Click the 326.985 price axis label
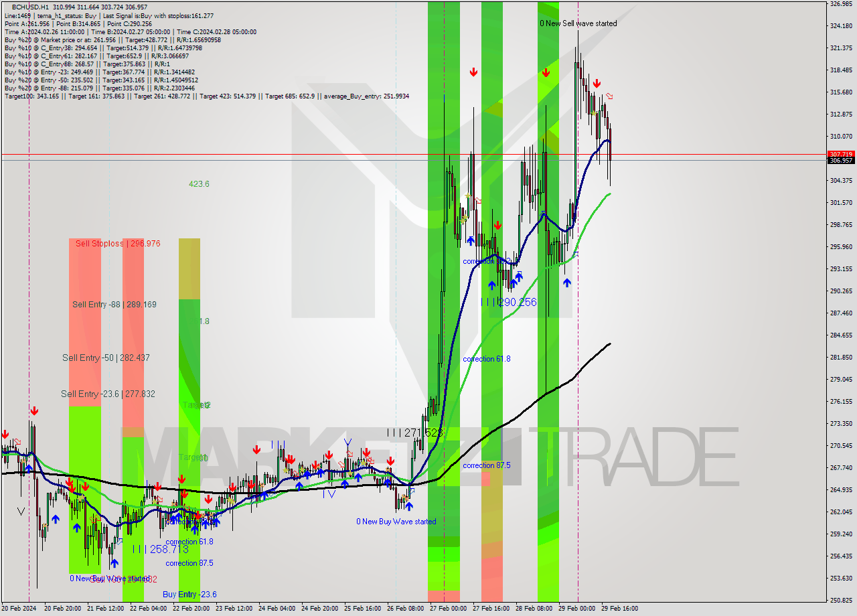 coord(841,4)
